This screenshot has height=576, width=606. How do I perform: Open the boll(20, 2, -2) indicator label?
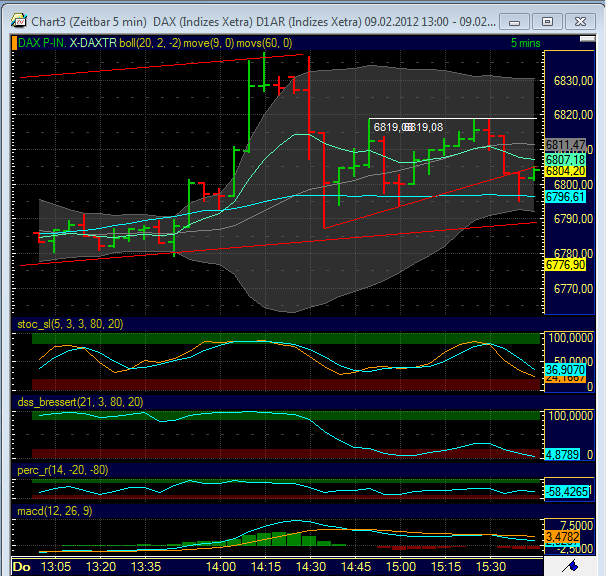click(x=151, y=43)
